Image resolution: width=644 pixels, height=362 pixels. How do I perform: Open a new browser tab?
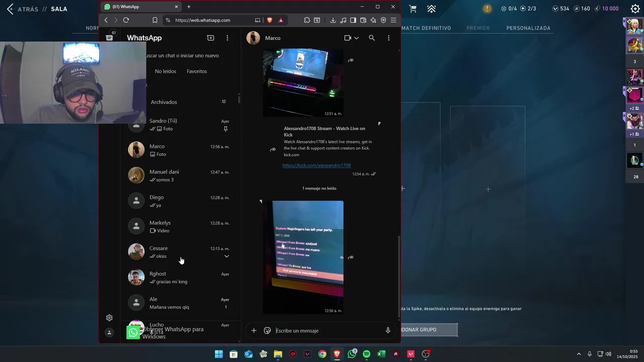(189, 7)
